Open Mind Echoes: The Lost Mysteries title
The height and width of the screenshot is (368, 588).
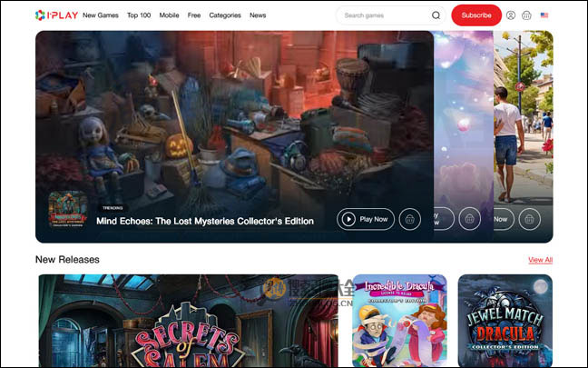point(205,221)
